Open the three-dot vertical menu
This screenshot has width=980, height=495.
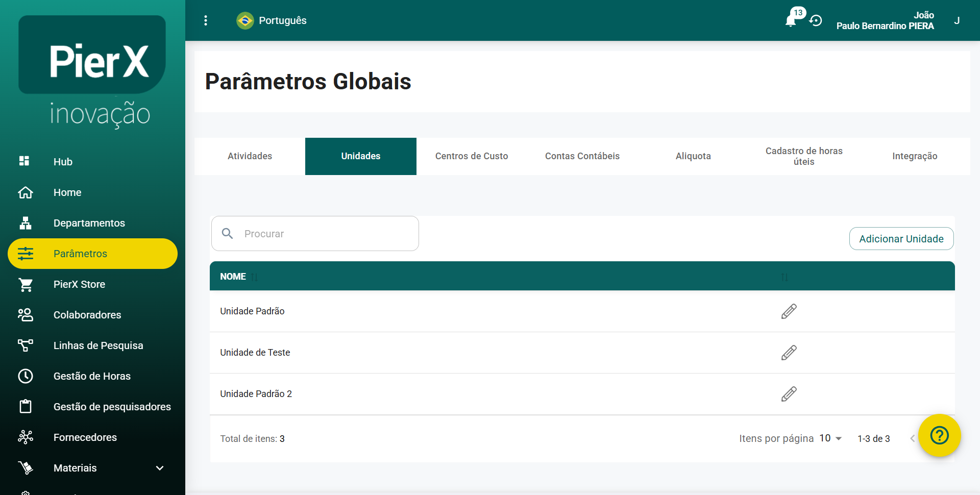pos(206,20)
